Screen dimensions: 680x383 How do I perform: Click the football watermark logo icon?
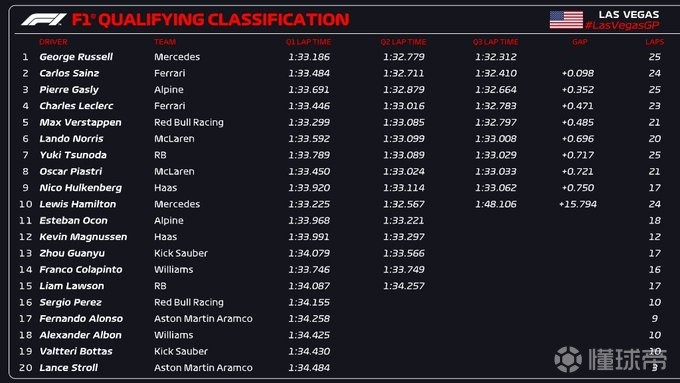pyautogui.click(x=568, y=359)
